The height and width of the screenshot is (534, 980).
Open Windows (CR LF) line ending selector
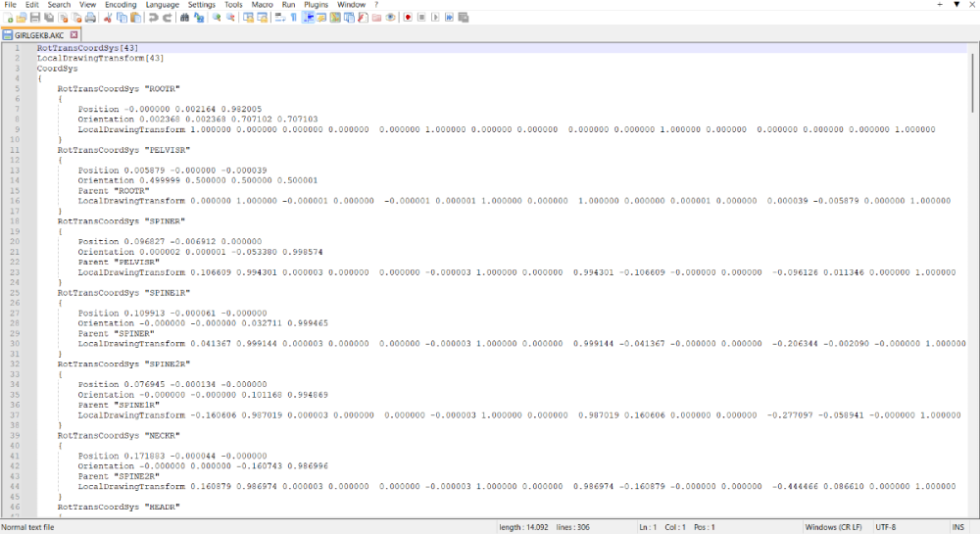[x=833, y=527]
